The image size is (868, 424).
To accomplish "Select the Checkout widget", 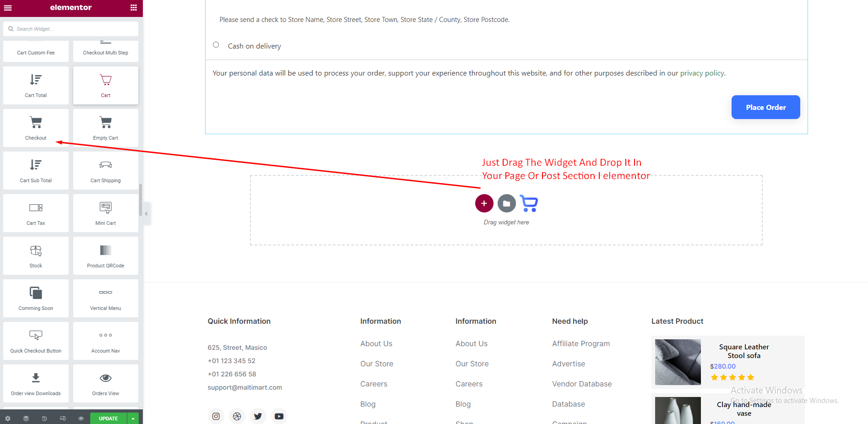I will (x=36, y=128).
